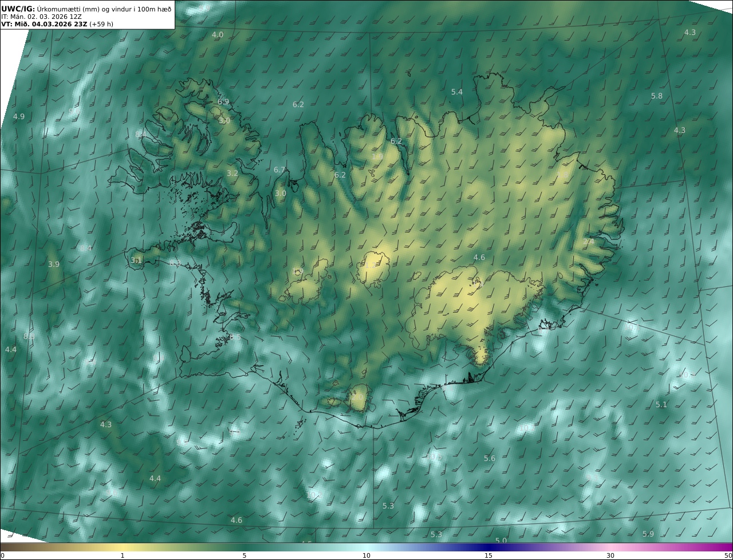Click the 3.2 value label on the map
733x560 pixels.
pos(232,173)
